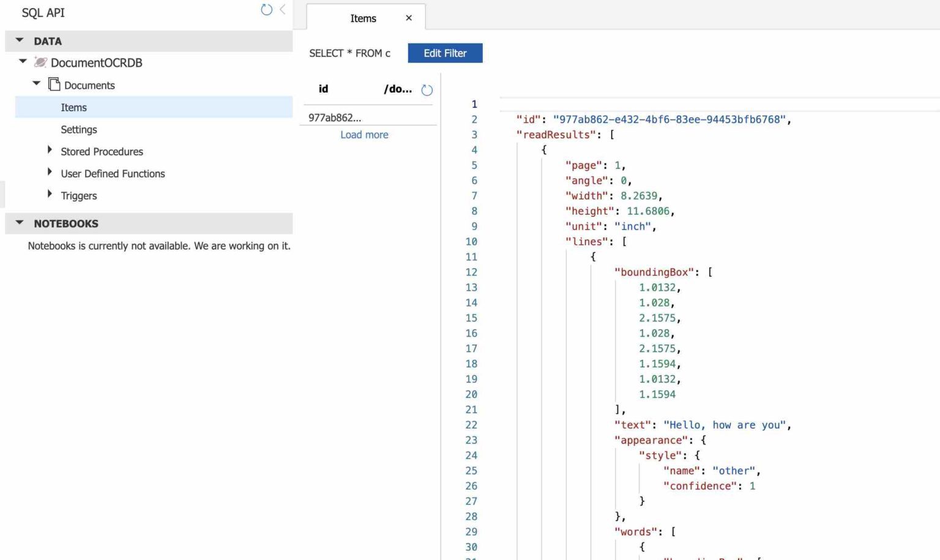
Task: Collapse the DATA section
Action: click(19, 40)
